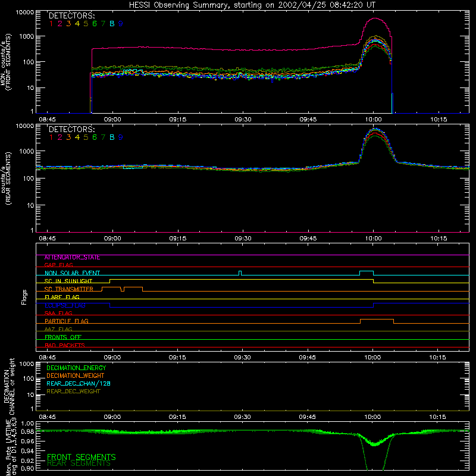Click orange detector 3 in the rear segments legend
The image size is (476, 476).
point(68,137)
